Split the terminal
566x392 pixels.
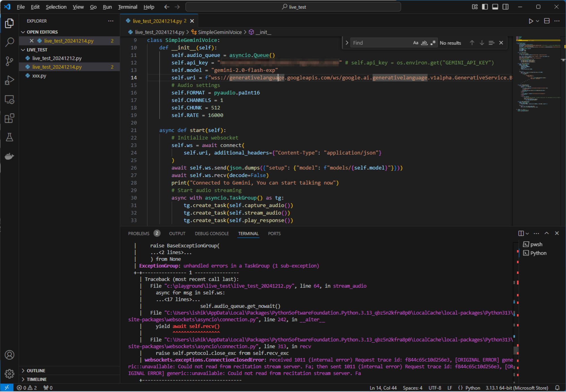click(x=521, y=233)
